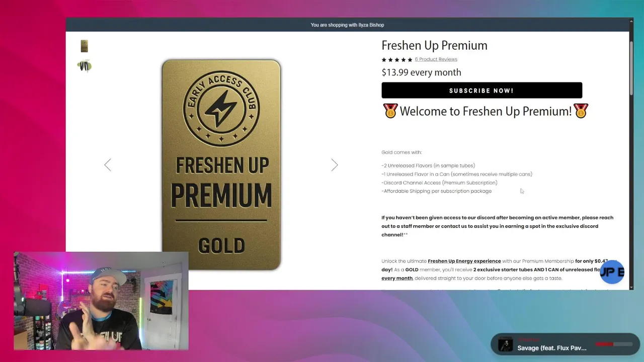Seek on the red music progress bar
The width and height of the screenshot is (644, 362).
(614, 344)
